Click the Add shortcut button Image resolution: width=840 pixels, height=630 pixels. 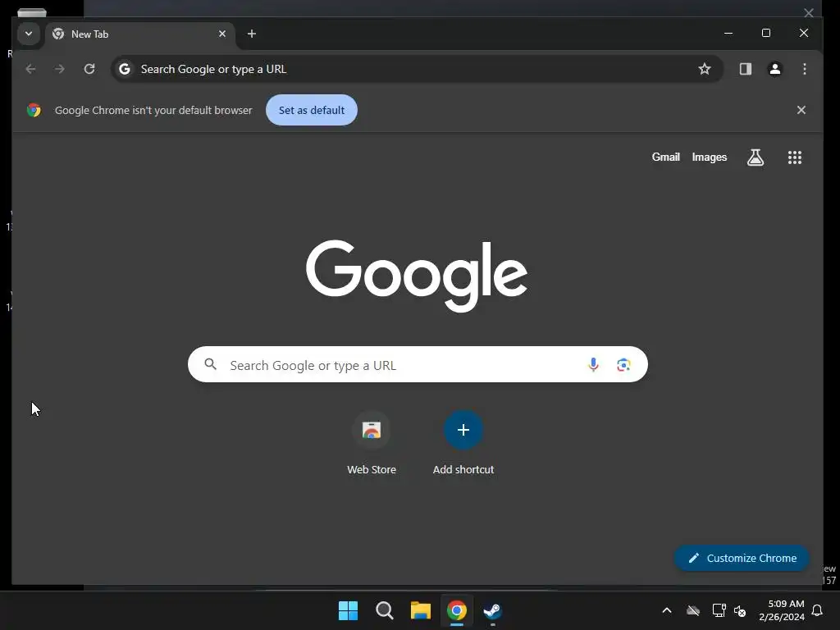463,443
